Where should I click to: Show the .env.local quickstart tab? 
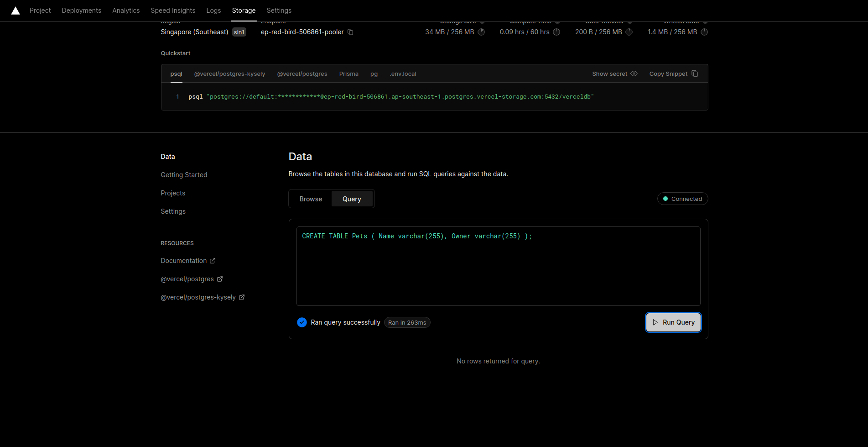pyautogui.click(x=403, y=74)
